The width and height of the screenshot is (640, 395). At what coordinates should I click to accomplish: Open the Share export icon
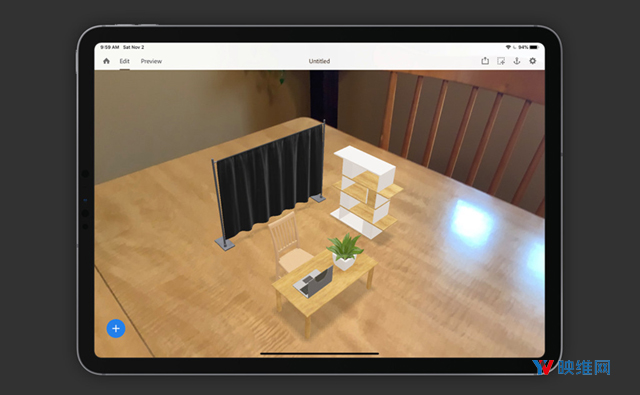tap(485, 61)
